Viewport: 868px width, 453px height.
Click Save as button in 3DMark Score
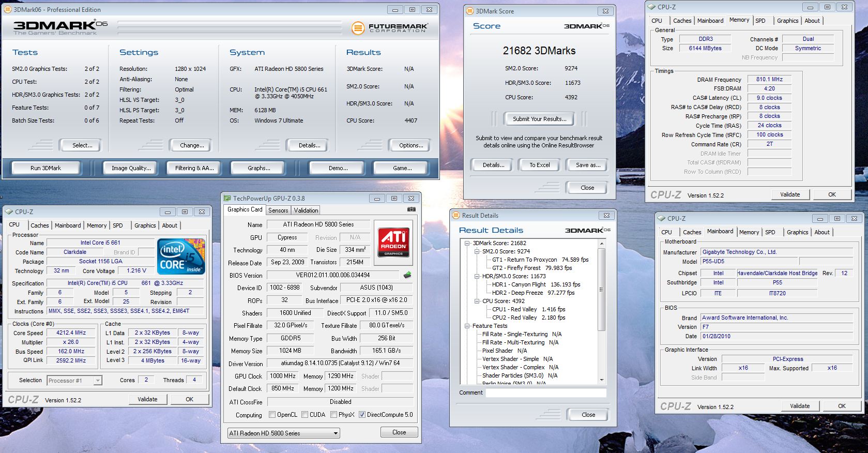[x=588, y=165]
